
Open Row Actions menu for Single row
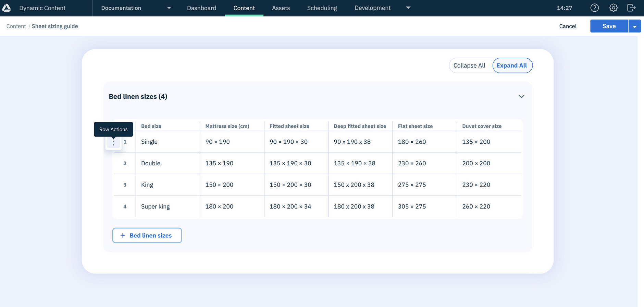tap(113, 142)
